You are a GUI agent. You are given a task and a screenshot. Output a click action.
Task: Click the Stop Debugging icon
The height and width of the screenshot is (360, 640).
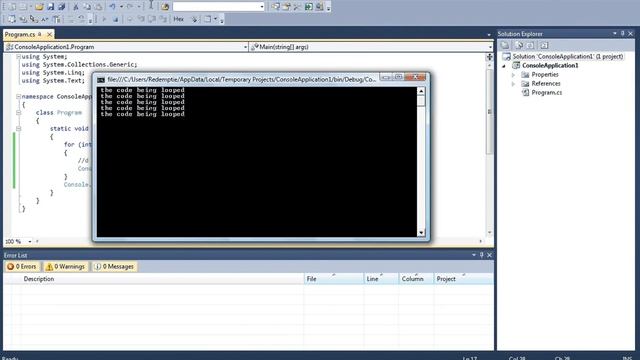(x=116, y=19)
